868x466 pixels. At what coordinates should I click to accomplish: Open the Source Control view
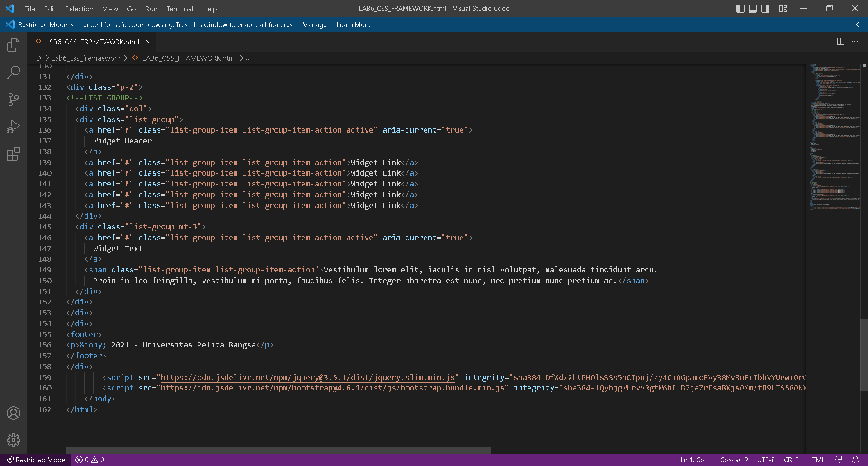(x=14, y=99)
